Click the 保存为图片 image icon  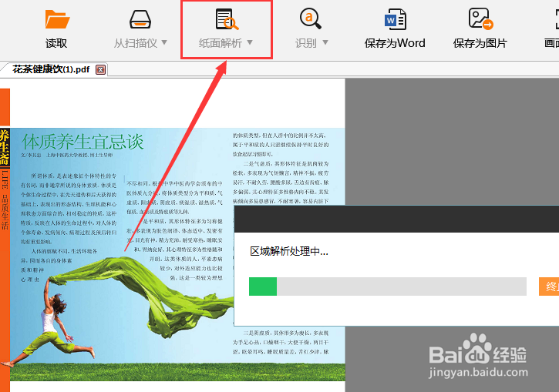(480, 18)
